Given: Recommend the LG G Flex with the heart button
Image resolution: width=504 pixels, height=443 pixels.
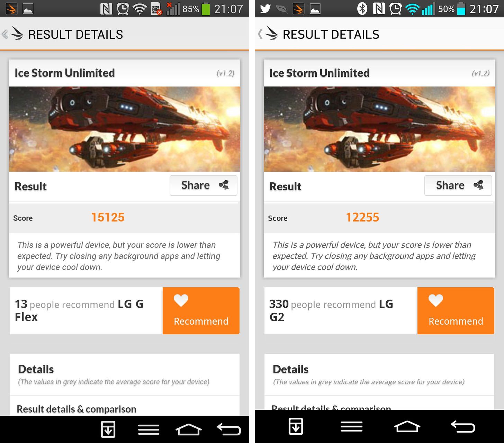Looking at the screenshot, I should (x=201, y=311).
